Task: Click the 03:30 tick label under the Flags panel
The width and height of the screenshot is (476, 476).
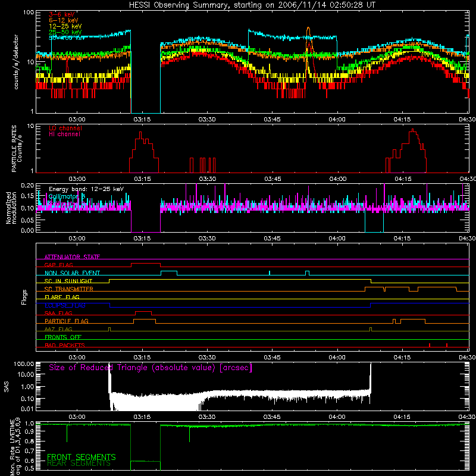Action: [207, 358]
